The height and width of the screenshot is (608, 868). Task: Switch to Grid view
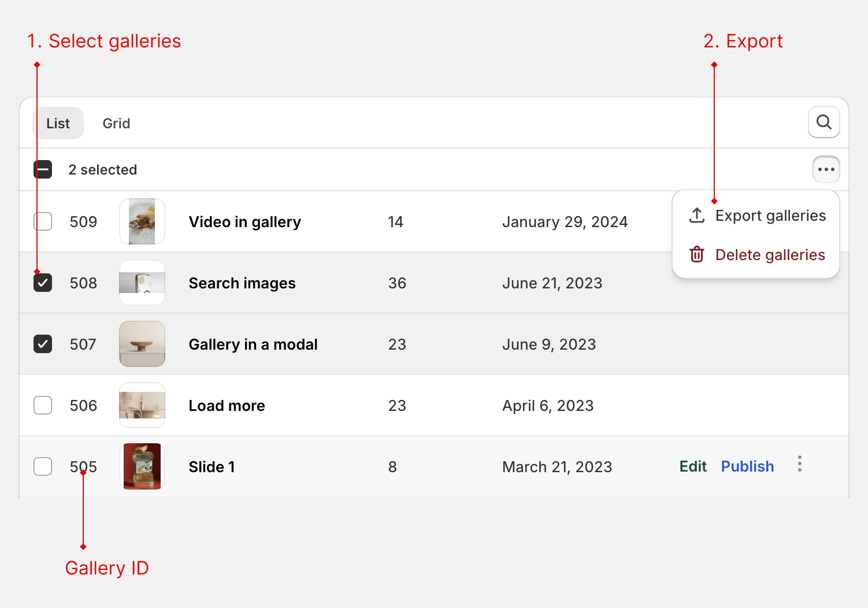tap(116, 123)
